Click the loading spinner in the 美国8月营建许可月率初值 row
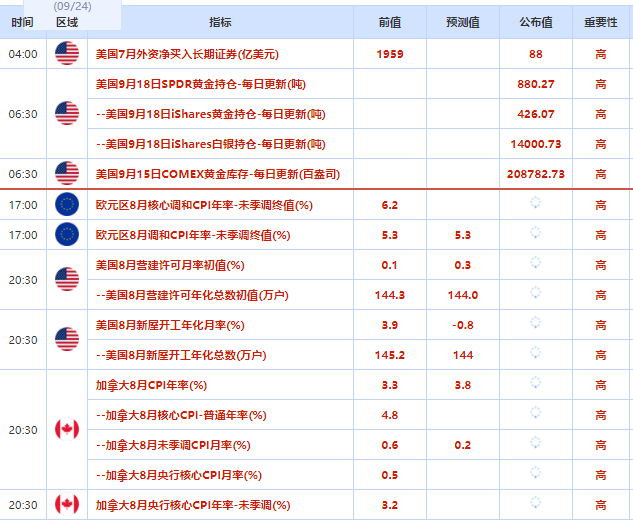633x526 pixels. [535, 263]
